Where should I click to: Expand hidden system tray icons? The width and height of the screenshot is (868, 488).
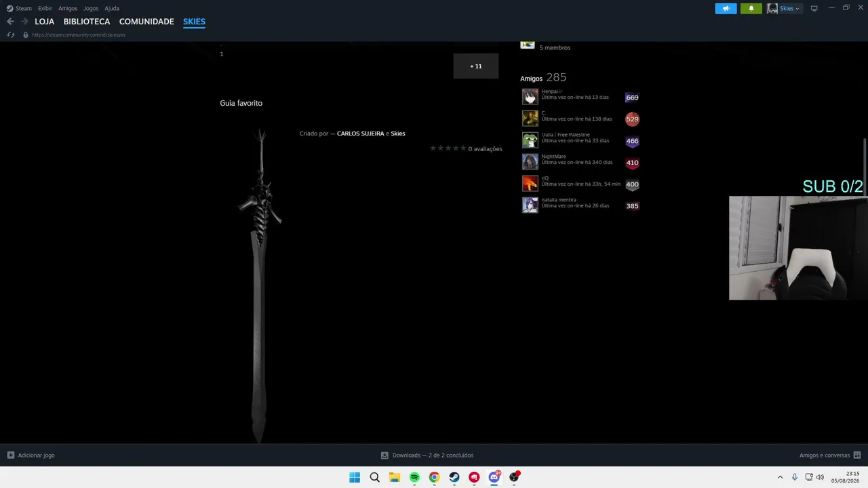click(x=780, y=477)
